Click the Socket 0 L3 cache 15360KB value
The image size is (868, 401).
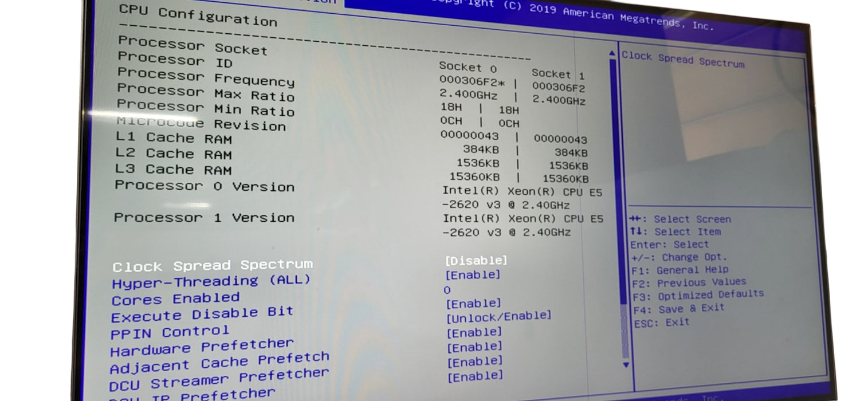(474, 177)
